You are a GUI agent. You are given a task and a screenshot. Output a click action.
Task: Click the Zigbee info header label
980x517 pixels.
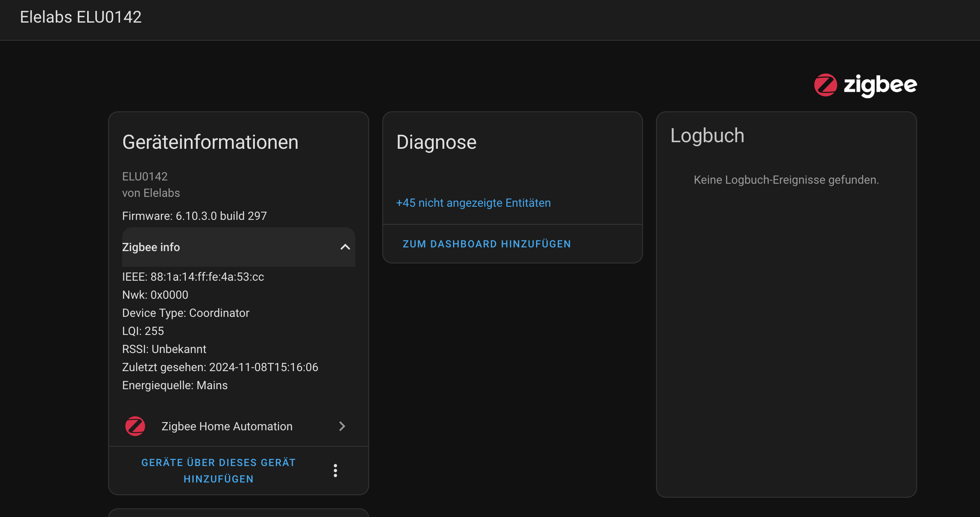point(151,247)
